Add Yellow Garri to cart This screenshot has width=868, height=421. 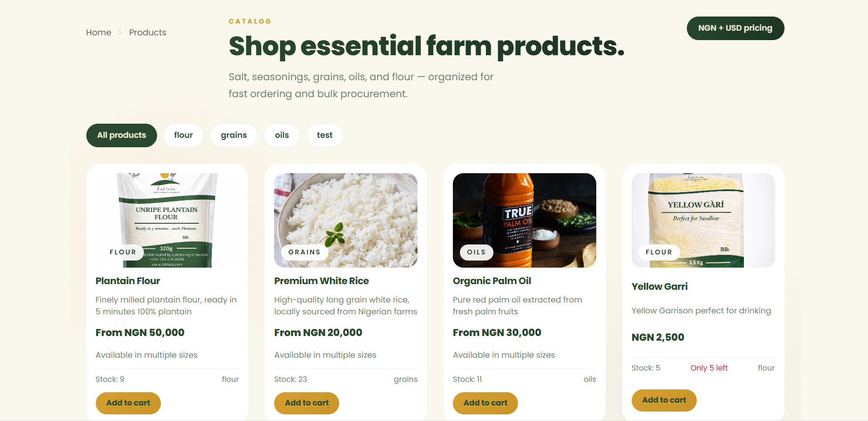click(664, 400)
